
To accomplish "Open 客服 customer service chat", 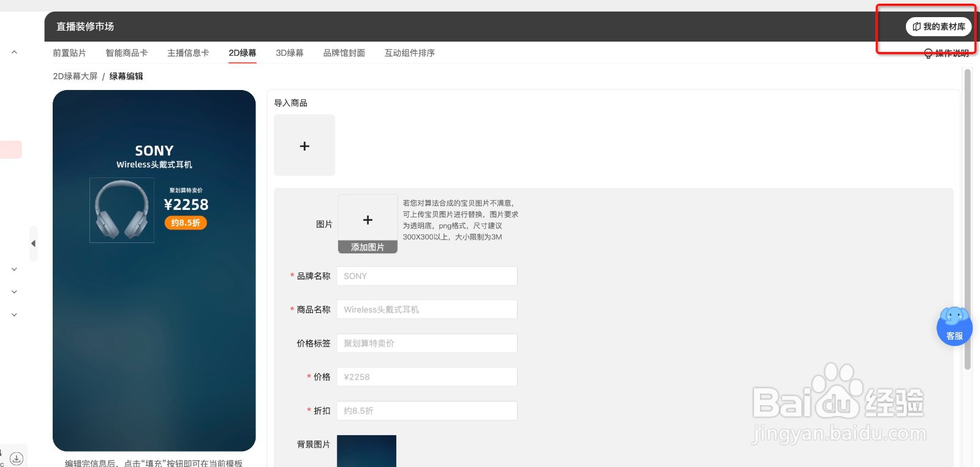I will [954, 326].
